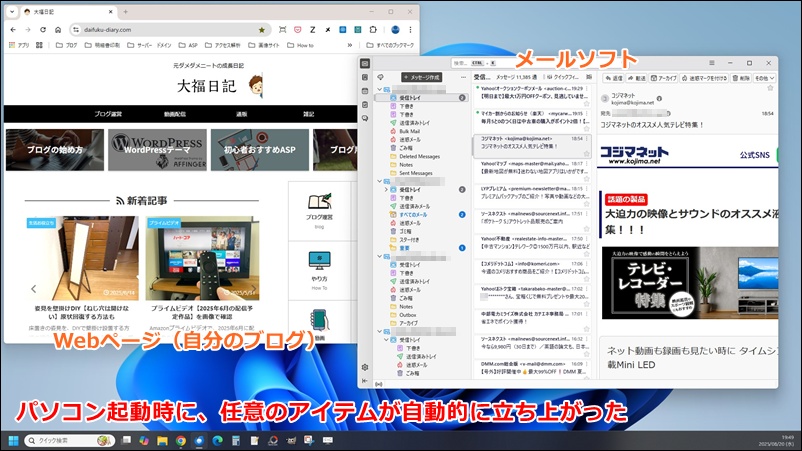The height and width of the screenshot is (451, 802).
Task: Open 動画配信 menu on blog page
Action: [175, 114]
